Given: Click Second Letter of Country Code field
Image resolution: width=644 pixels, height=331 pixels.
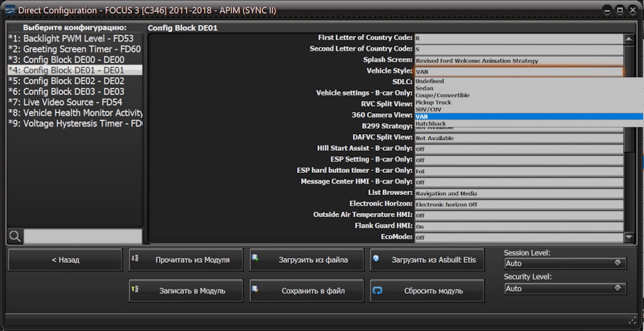Looking at the screenshot, I should click(519, 50).
